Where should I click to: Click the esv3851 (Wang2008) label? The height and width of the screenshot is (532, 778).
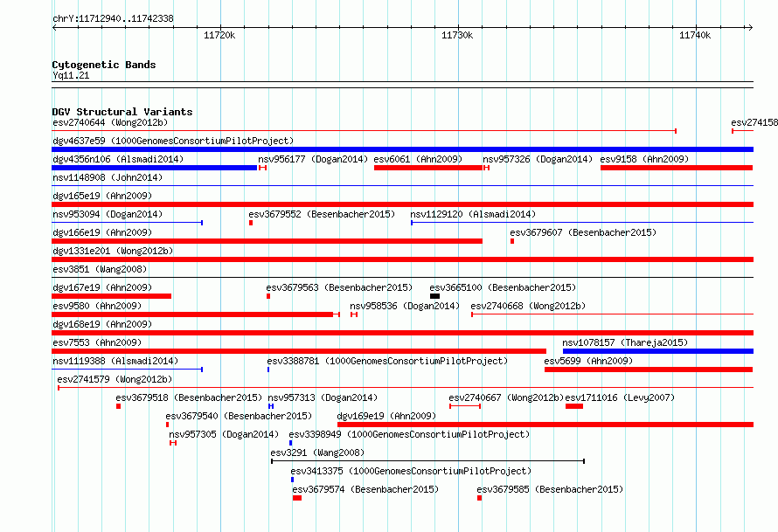point(100,269)
